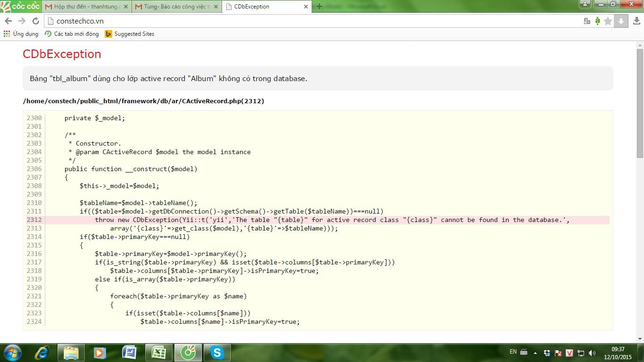Click 'if($table->primaryKey===null)' on line 2314

pyautogui.click(x=135, y=237)
